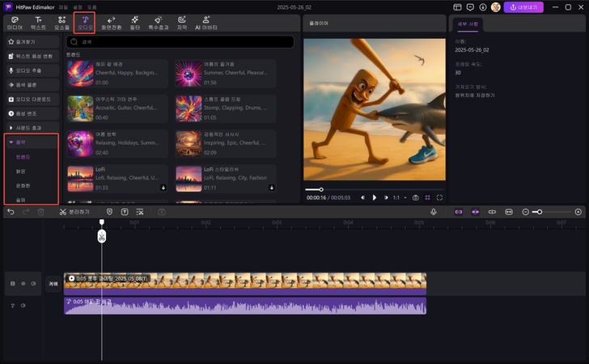Open the 음색 클론 (voice clone) item
589x364 pixels.
click(x=32, y=85)
